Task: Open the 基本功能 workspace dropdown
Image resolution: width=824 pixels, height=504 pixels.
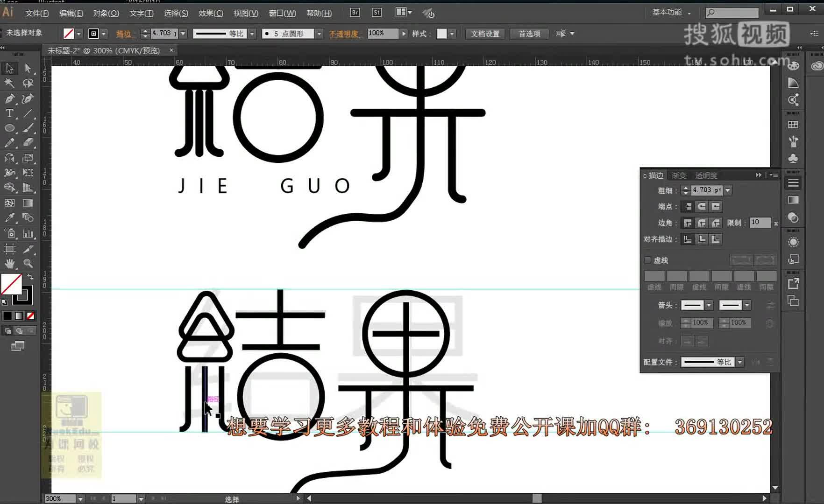Action: [671, 13]
